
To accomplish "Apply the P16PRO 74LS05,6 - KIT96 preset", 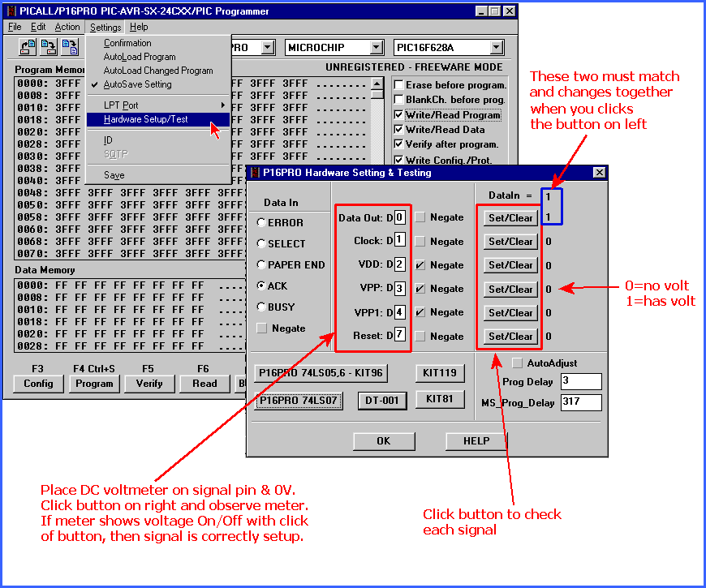I will (x=321, y=373).
